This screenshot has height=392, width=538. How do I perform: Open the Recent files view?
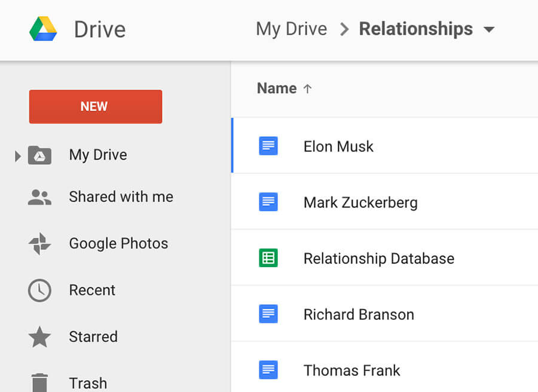tap(92, 290)
